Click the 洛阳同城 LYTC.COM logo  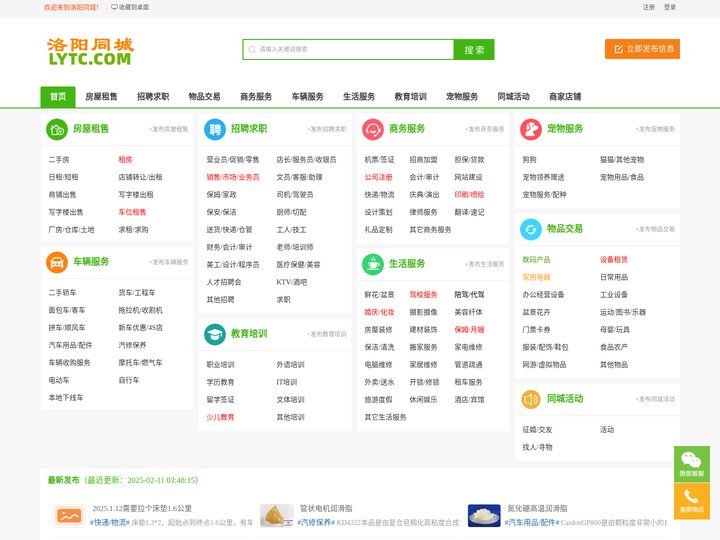90,51
